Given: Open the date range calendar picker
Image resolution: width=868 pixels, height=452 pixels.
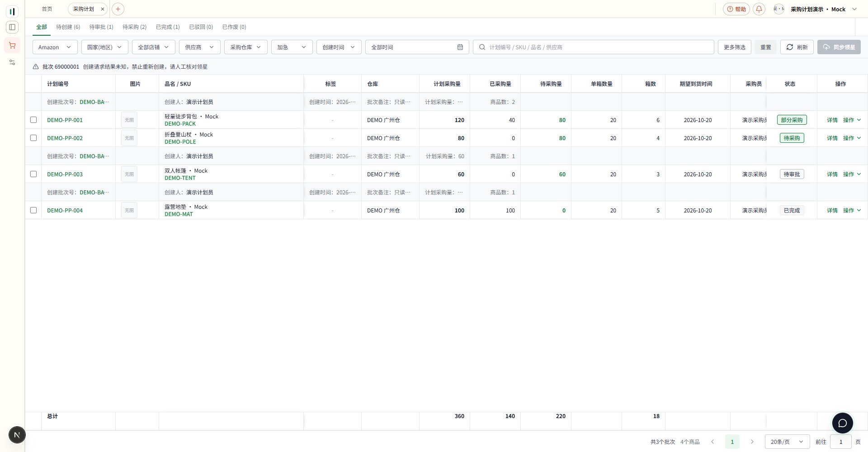Looking at the screenshot, I should tap(460, 47).
